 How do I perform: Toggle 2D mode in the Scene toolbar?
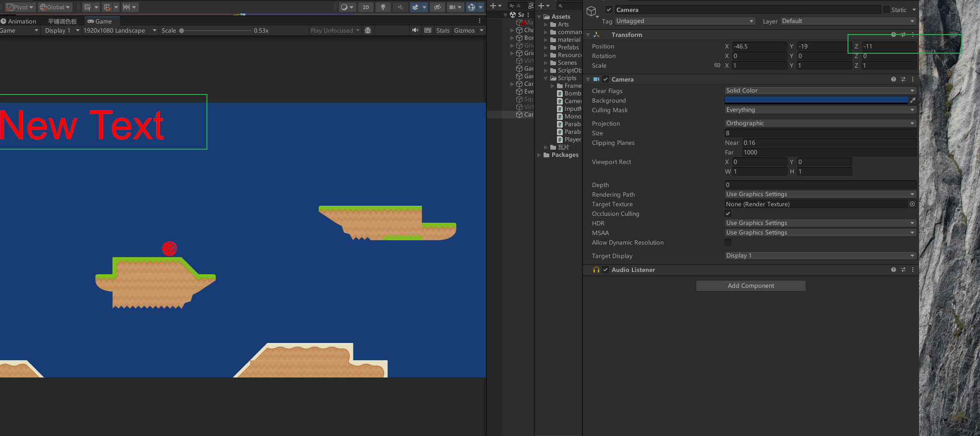pyautogui.click(x=366, y=7)
